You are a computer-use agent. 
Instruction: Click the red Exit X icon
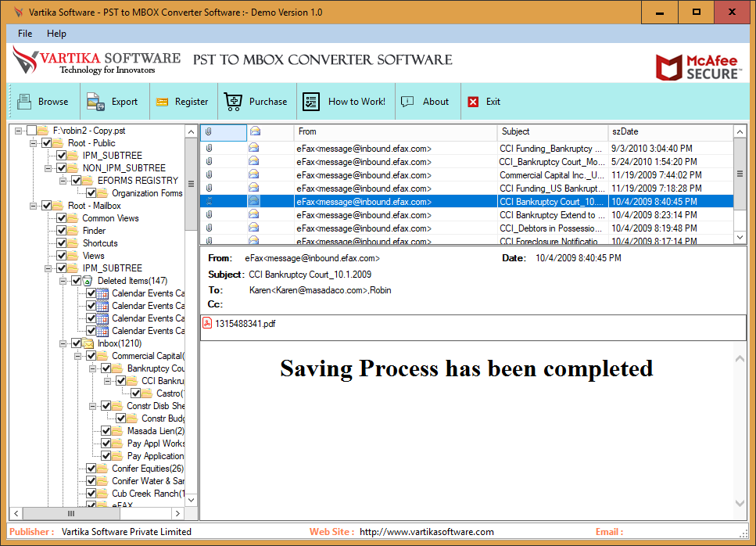click(474, 102)
